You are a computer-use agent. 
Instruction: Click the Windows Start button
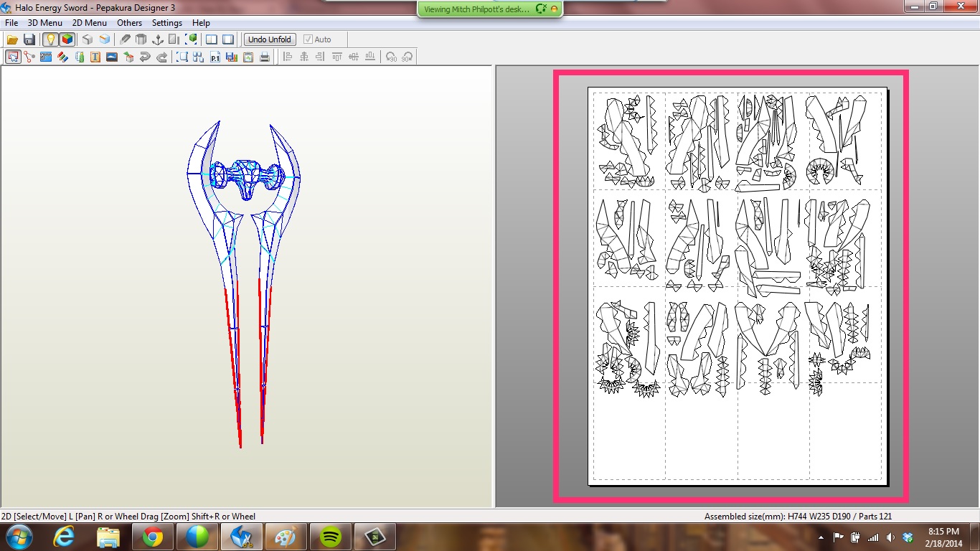[x=18, y=537]
